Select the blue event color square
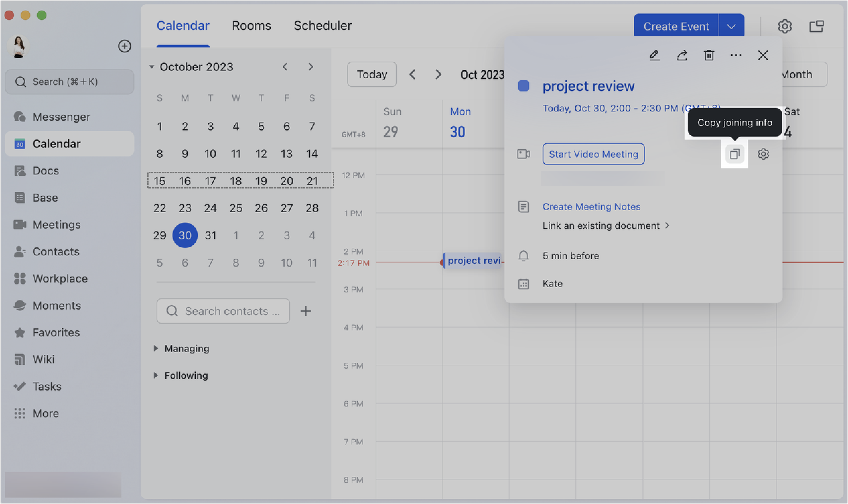 [523, 86]
